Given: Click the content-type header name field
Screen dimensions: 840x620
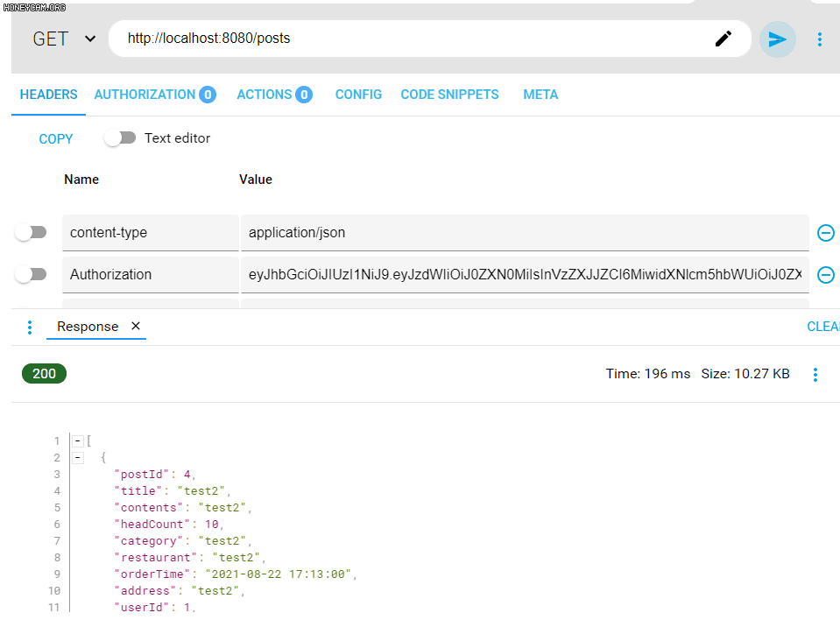Looking at the screenshot, I should point(151,232).
